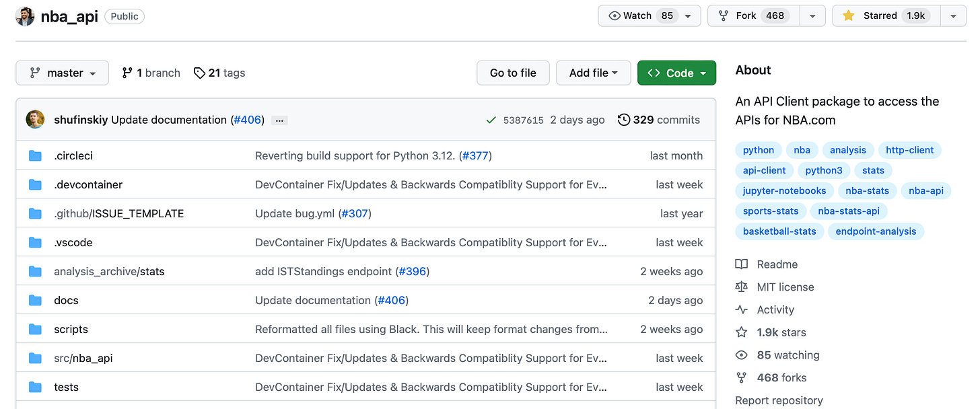Click the Go to file button
980x409 pixels.
513,73
